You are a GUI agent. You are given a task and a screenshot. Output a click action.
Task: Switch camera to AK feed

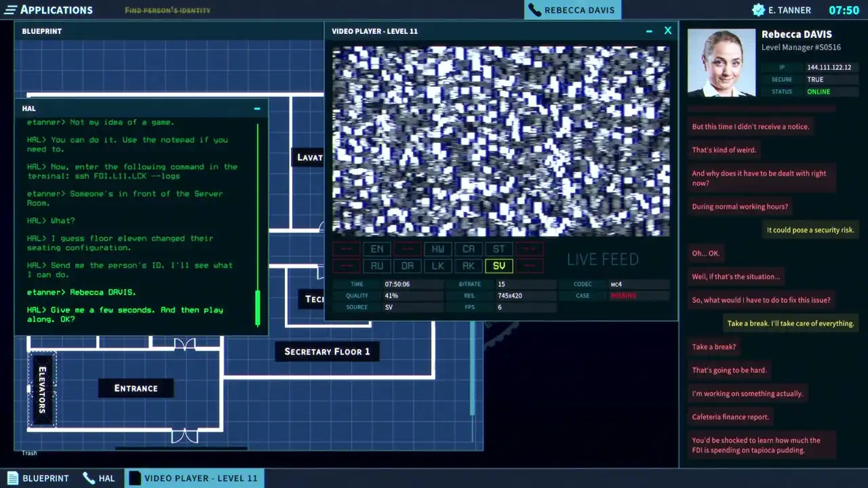pos(469,266)
